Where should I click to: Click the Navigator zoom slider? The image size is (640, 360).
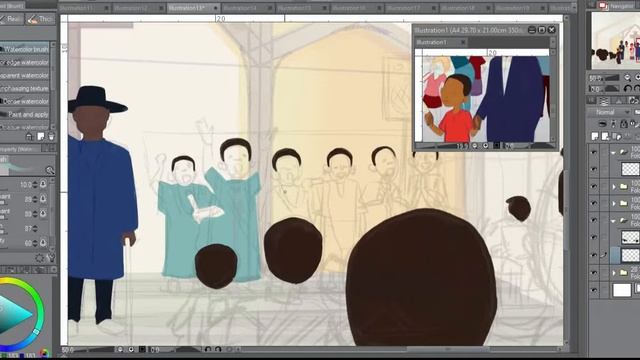click(x=612, y=78)
